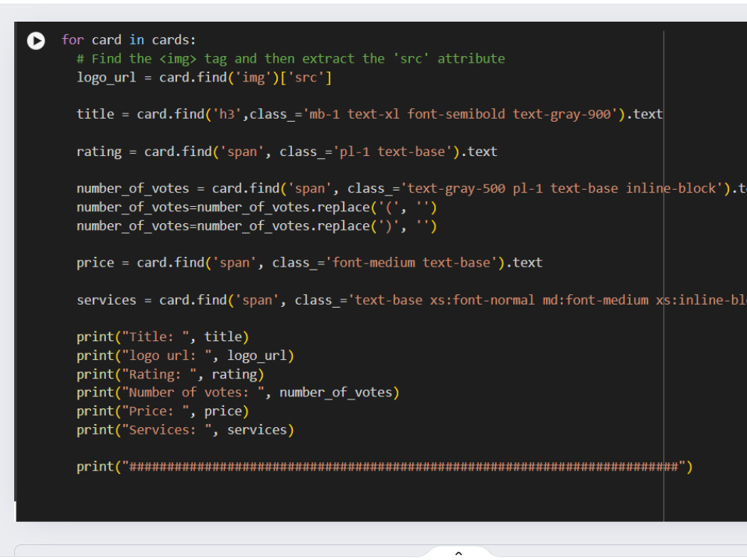This screenshot has height=560, width=747.
Task: Click the 'mb-1 text-xl font-semibold text-gray-900' string
Action: click(x=461, y=114)
